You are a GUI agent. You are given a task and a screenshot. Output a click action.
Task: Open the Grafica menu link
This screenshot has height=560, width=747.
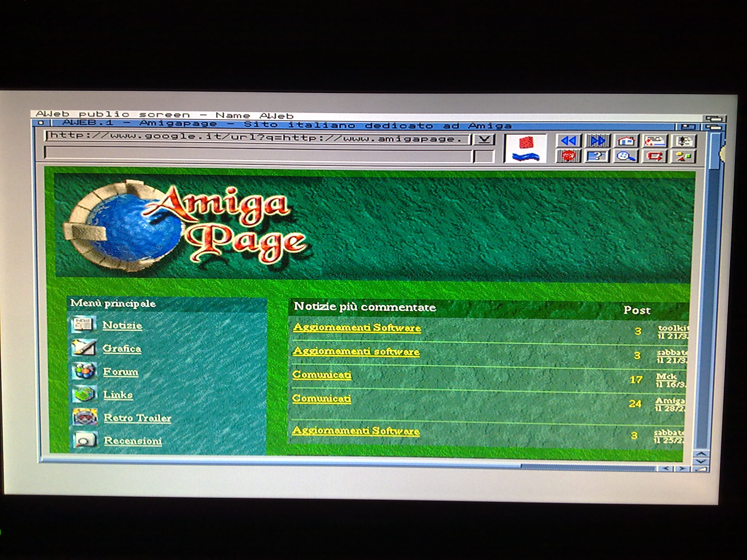click(122, 349)
